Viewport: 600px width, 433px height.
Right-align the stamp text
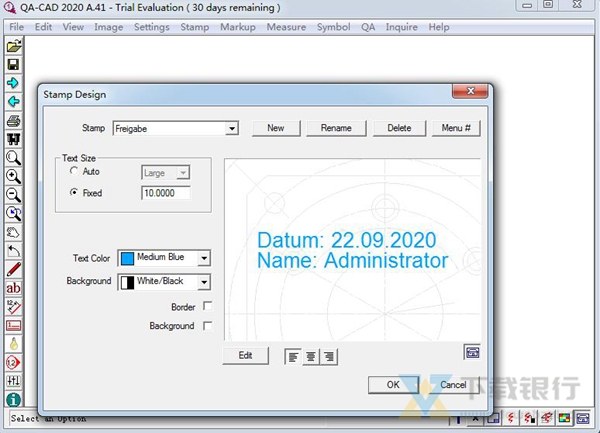click(329, 356)
